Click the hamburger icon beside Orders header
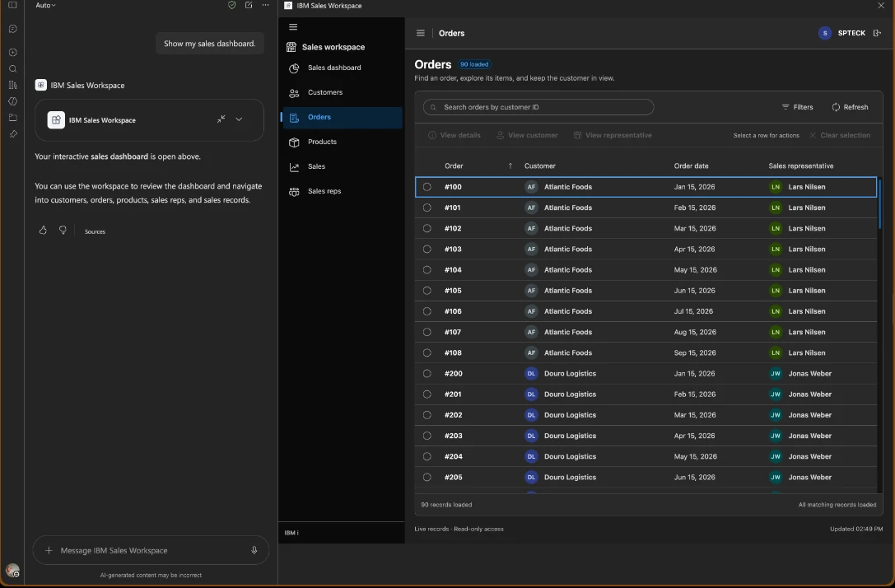The height and width of the screenshot is (588, 895). [421, 33]
